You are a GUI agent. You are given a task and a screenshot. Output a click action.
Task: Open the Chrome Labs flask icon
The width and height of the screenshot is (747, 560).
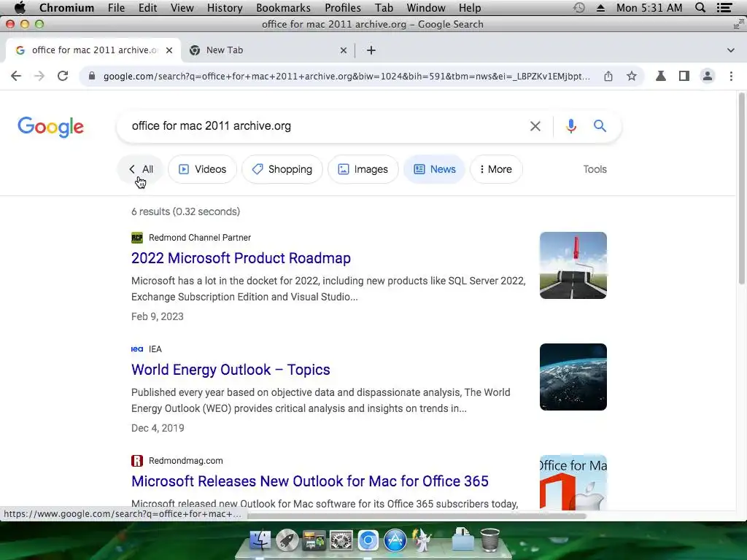[x=661, y=76]
